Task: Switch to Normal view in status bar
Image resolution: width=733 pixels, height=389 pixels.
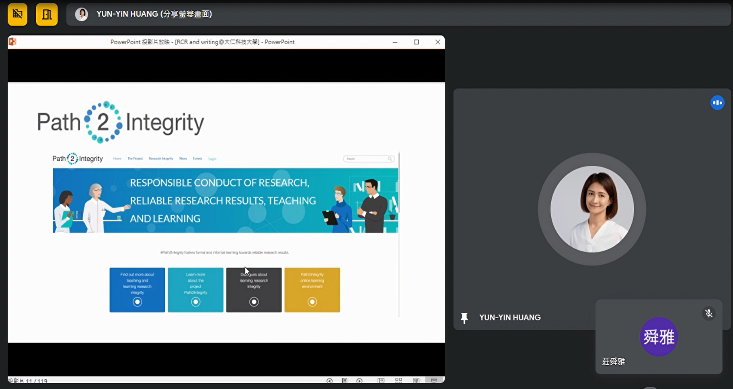Action: point(381,381)
